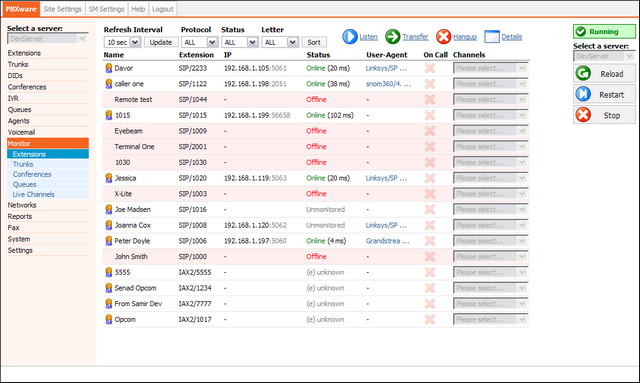Click the Details link
Image resolution: width=640 pixels, height=383 pixels.
512,37
